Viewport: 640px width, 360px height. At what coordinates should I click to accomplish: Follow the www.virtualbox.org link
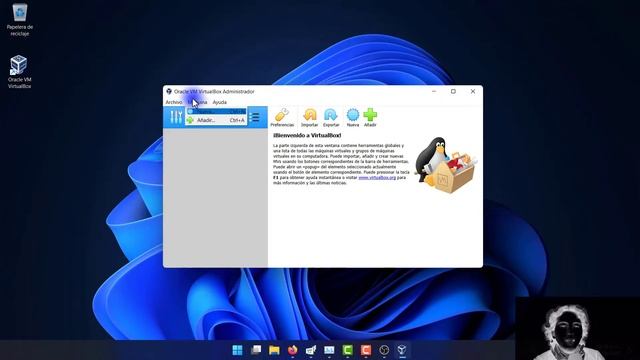point(377,178)
